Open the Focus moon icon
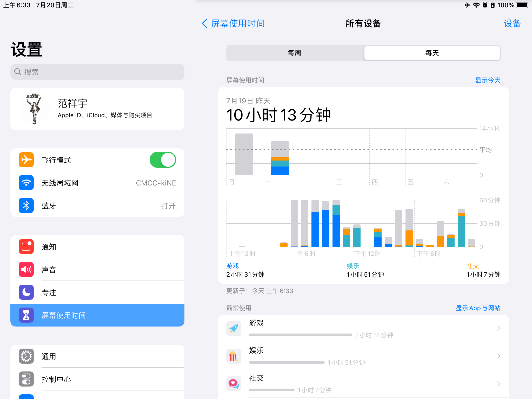 (x=26, y=292)
